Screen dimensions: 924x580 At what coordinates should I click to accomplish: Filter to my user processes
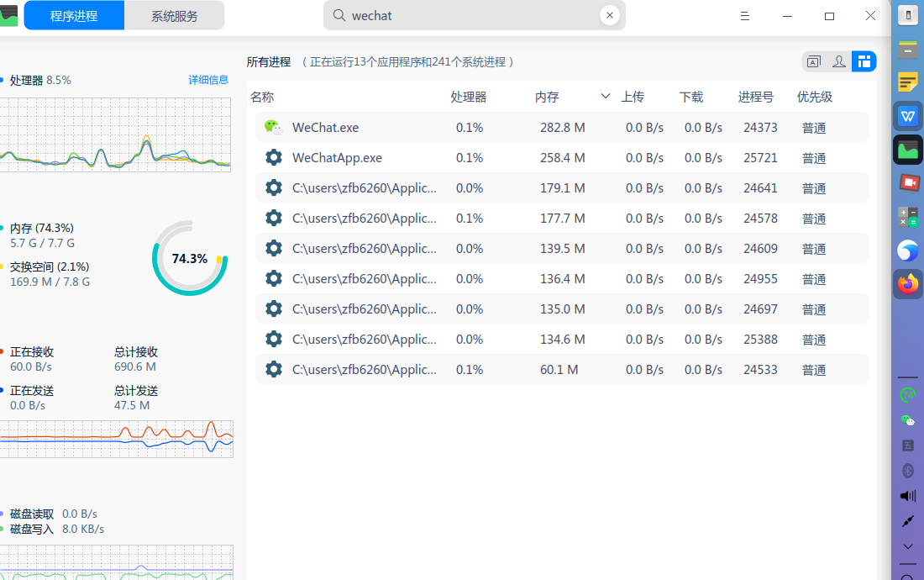838,61
